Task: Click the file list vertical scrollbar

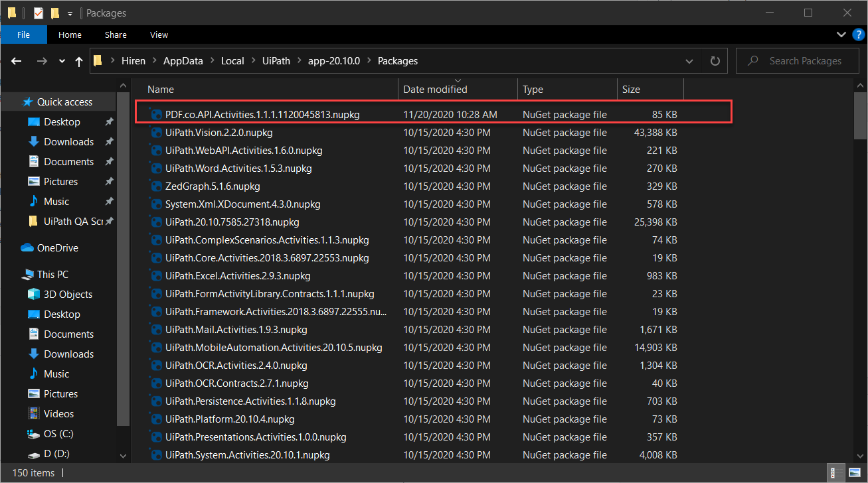Action: click(859, 116)
